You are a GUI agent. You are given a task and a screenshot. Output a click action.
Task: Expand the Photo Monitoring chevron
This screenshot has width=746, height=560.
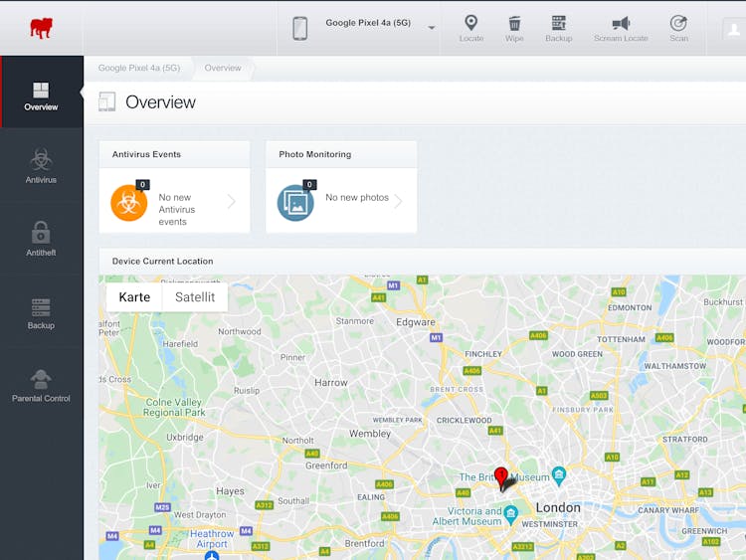398,202
